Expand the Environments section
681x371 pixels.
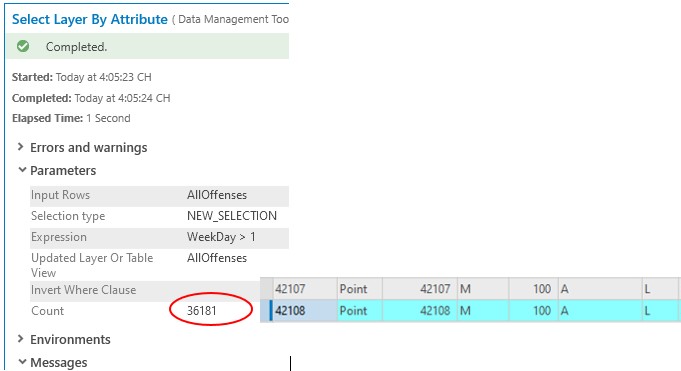20,339
